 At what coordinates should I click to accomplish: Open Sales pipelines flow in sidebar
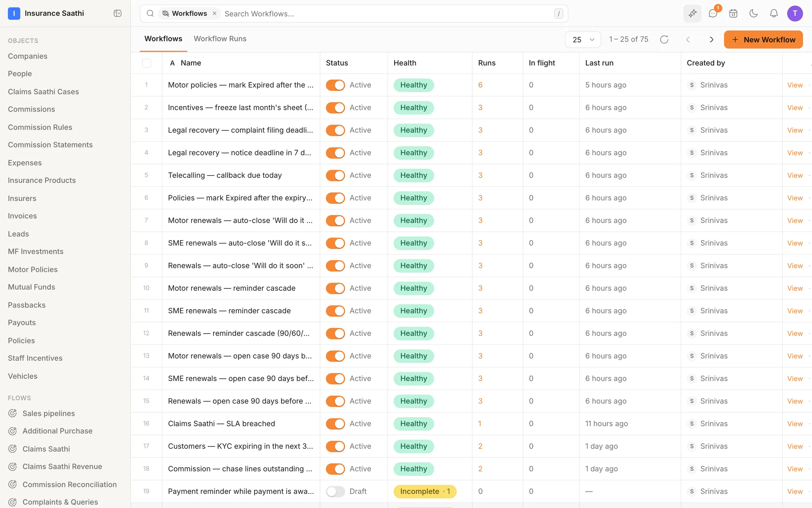tap(48, 413)
